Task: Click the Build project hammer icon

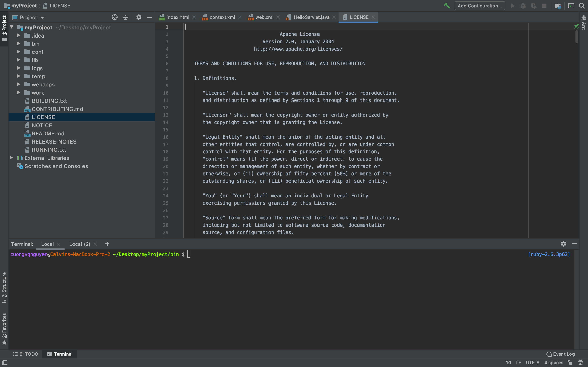Action: (x=447, y=6)
